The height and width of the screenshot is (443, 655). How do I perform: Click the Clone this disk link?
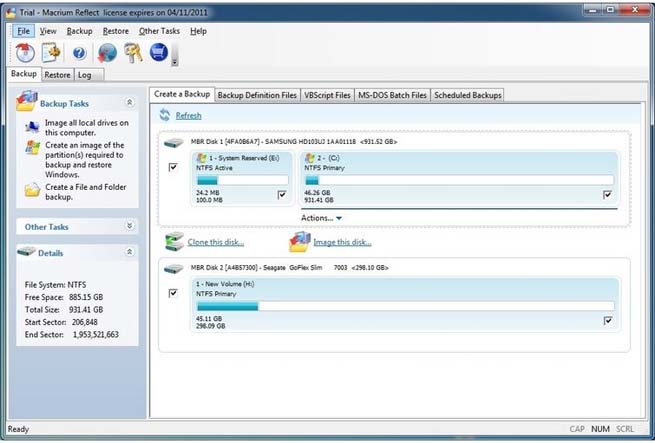pos(216,242)
